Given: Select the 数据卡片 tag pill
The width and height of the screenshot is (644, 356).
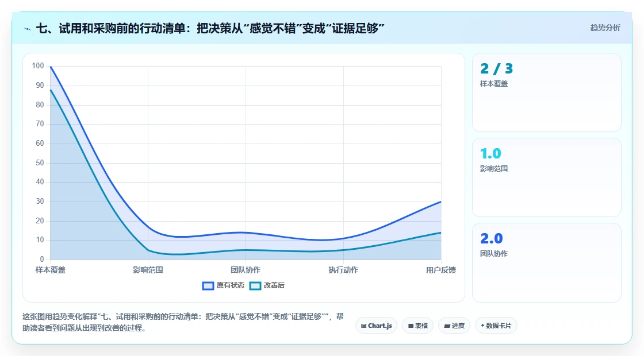Looking at the screenshot, I should coord(496,326).
